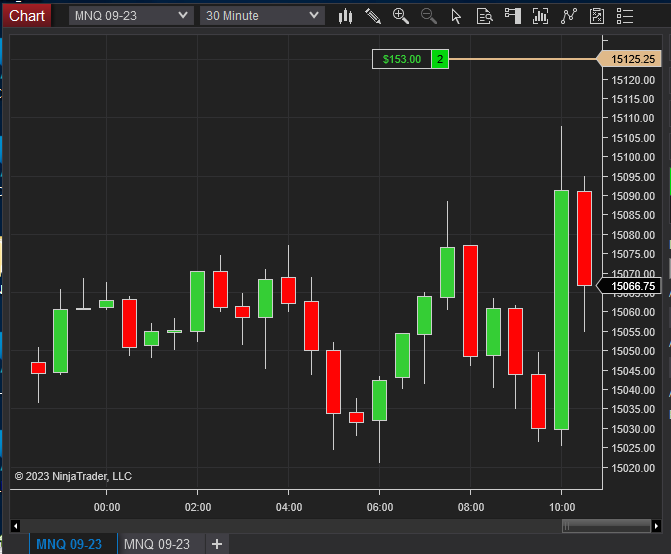This screenshot has width=671, height=554.
Task: Open the properties list icon
Action: click(x=624, y=16)
